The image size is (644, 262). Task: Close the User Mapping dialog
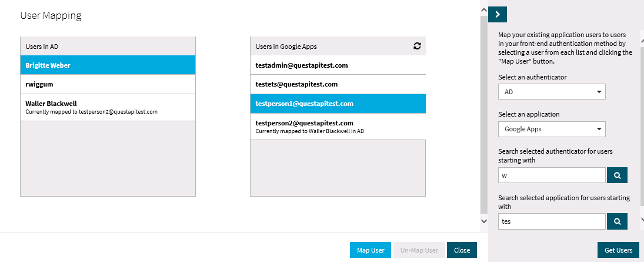coord(462,250)
